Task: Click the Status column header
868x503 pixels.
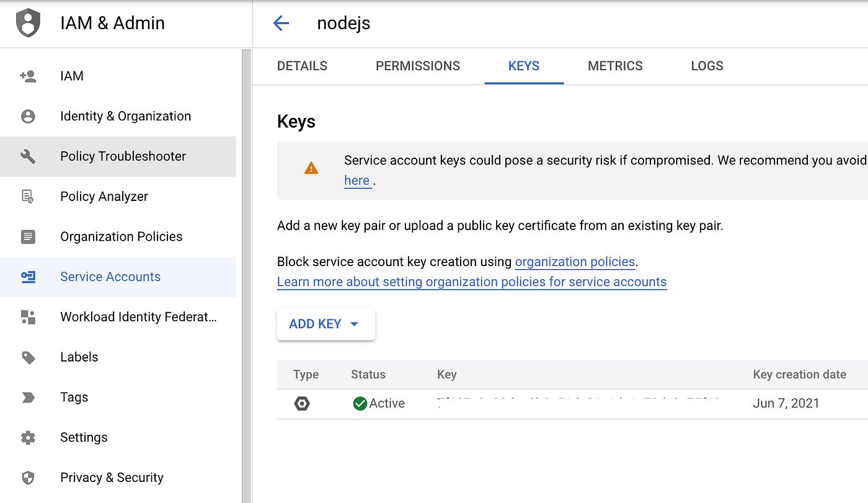Action: point(368,375)
